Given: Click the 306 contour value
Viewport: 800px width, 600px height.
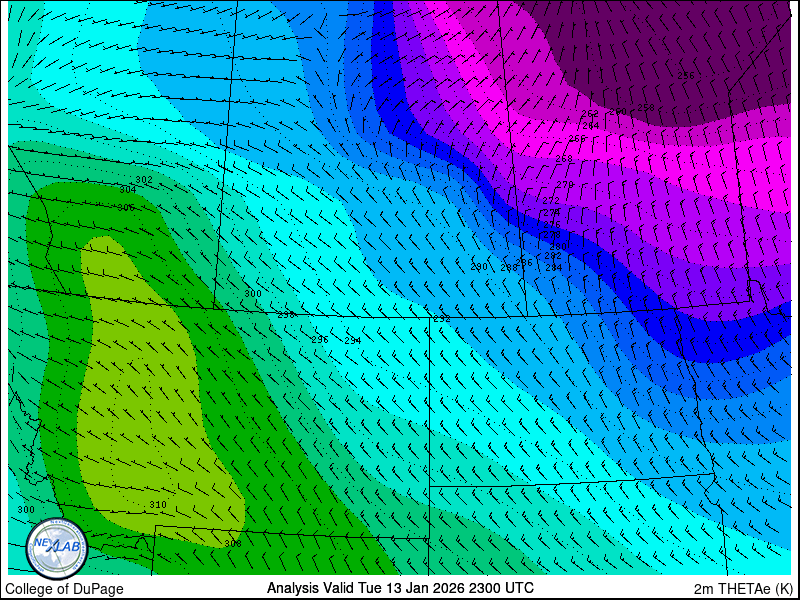Looking at the screenshot, I should coord(126,208).
